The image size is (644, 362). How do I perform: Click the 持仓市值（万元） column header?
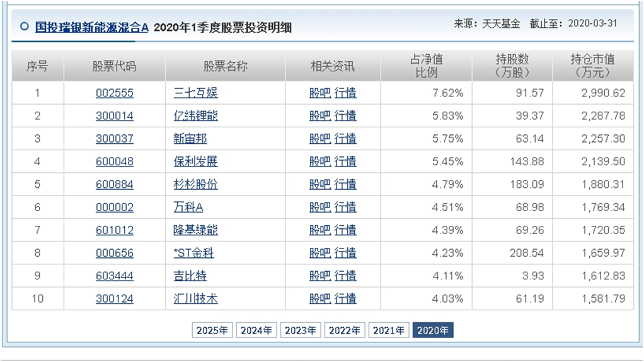[593, 66]
